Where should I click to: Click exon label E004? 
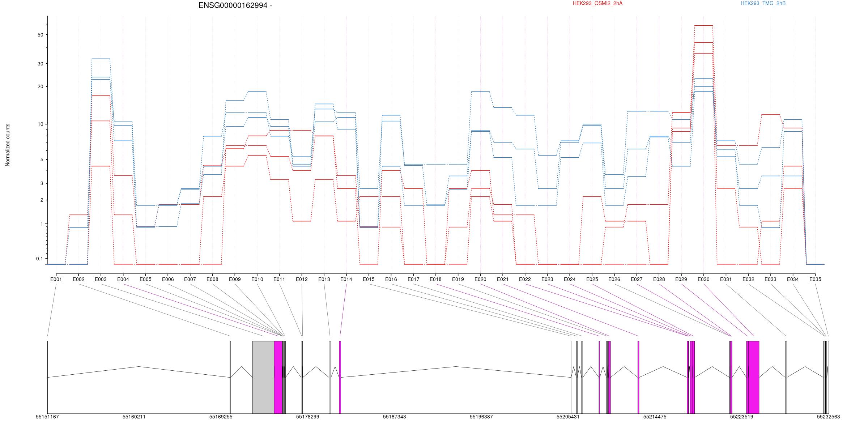tap(123, 279)
